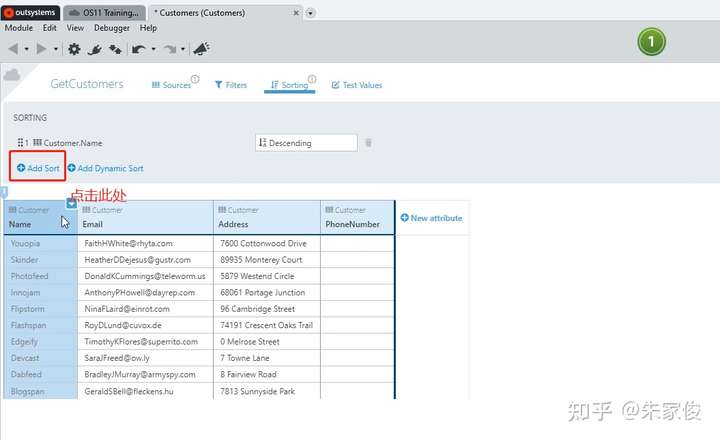Open the undo history dropdown

[153, 49]
